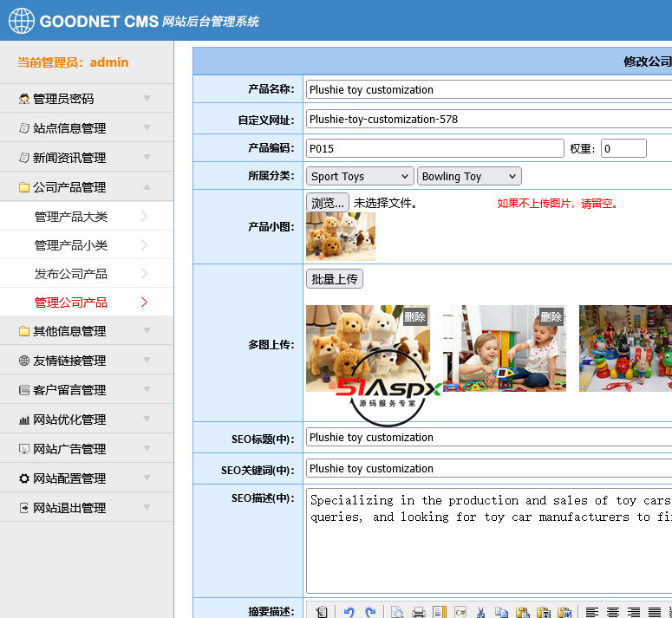Delete the children playing uploaded image

click(551, 317)
